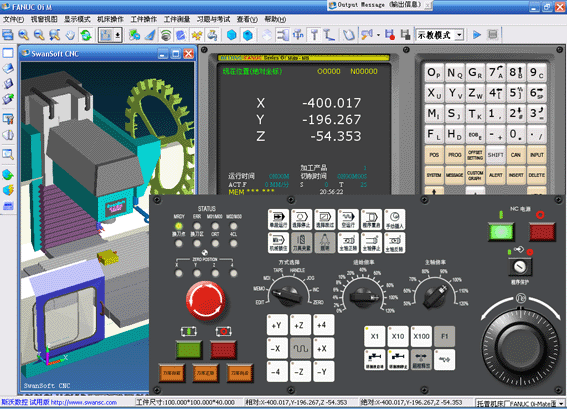This screenshot has height=409, width=567.
Task: Click the 主轴正转 spindle forward key
Action: point(348,243)
